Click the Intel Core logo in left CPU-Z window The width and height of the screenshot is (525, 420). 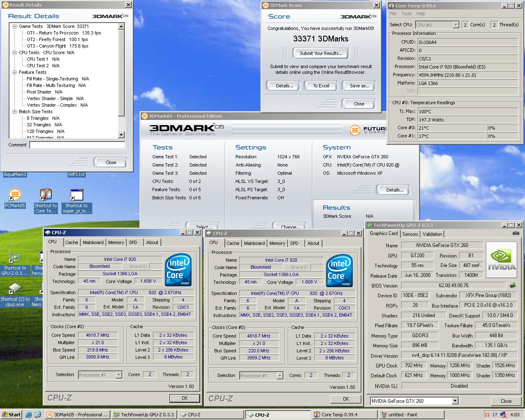tap(178, 270)
